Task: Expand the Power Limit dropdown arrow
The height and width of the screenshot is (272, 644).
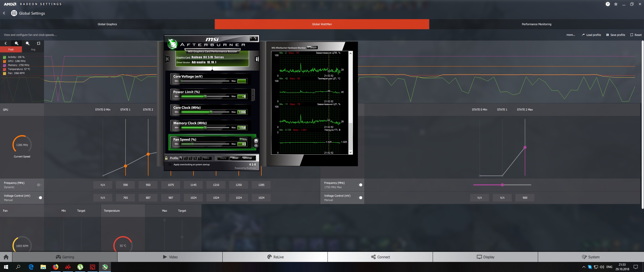Action: click(253, 95)
